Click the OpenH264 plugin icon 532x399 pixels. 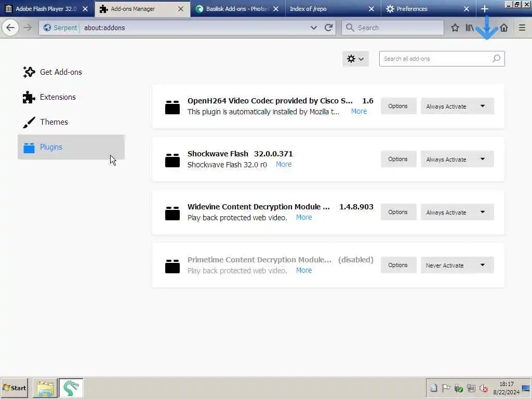click(x=172, y=107)
